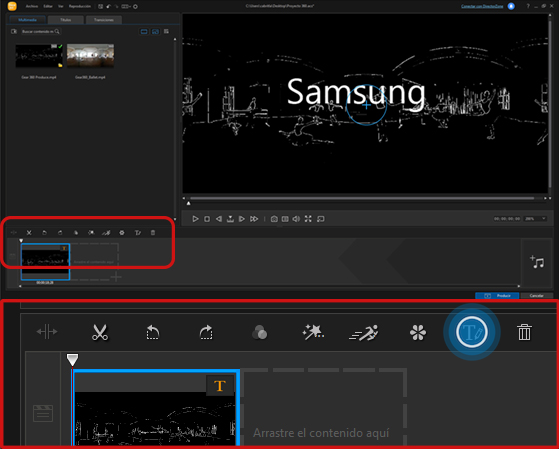
Task: Step to the previous frame
Action: point(219,219)
